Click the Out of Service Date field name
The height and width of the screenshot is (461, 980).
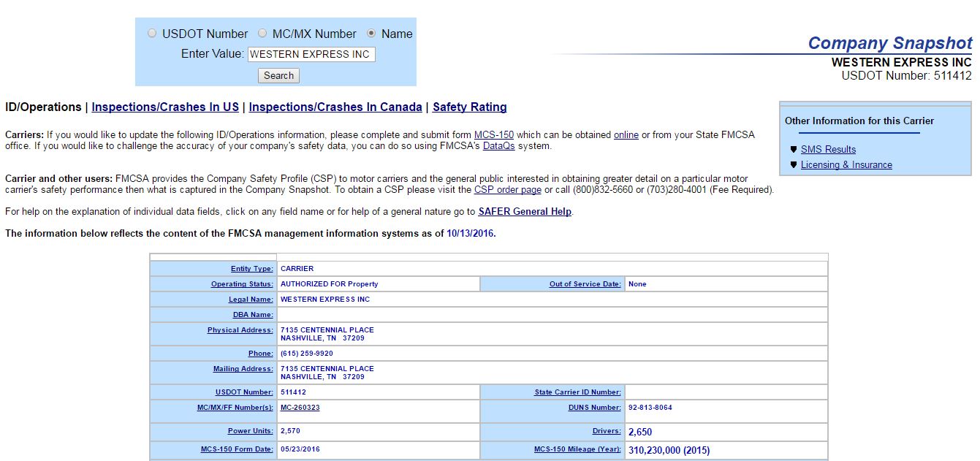click(585, 284)
